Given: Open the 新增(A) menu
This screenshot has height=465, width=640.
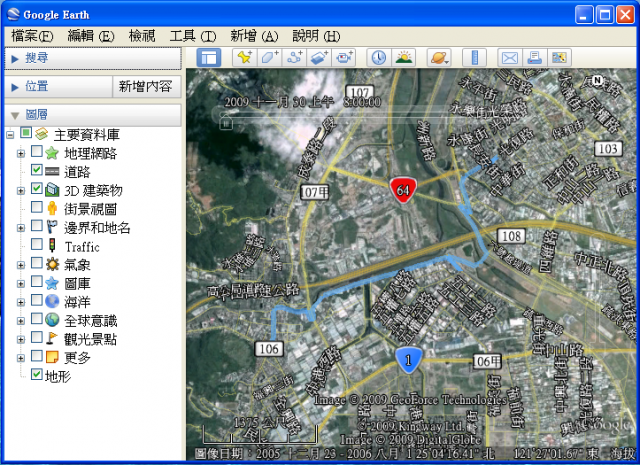Looking at the screenshot, I should (254, 36).
